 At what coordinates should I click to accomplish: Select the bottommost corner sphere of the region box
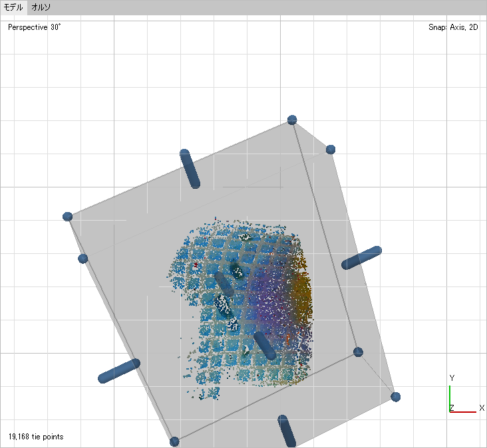click(x=174, y=441)
